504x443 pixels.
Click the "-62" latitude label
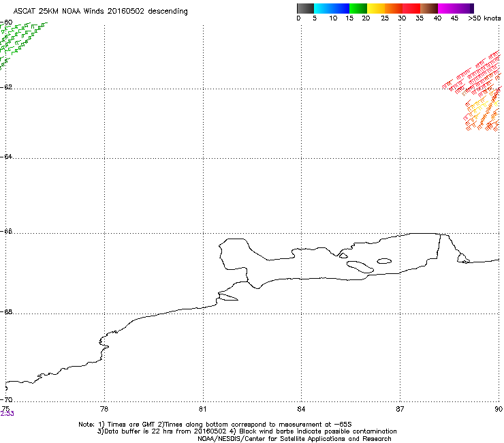click(6, 87)
